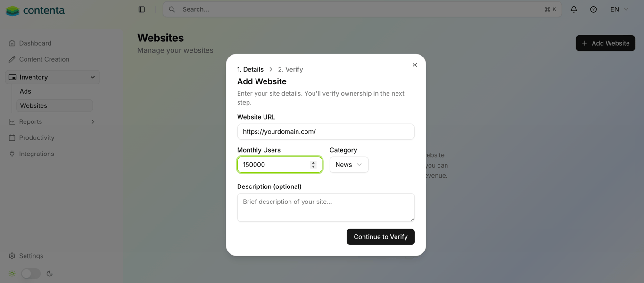
Task: Close the Add Website dialog
Action: point(415,65)
